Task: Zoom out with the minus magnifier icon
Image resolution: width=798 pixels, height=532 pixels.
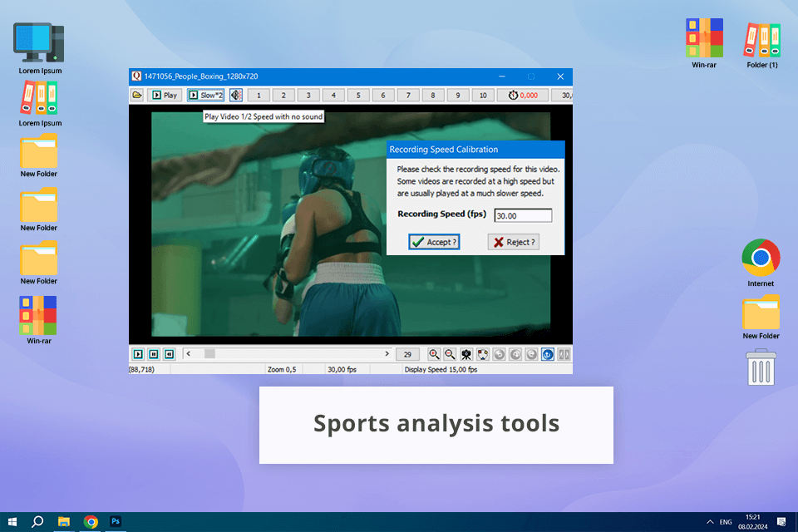Action: coord(450,354)
